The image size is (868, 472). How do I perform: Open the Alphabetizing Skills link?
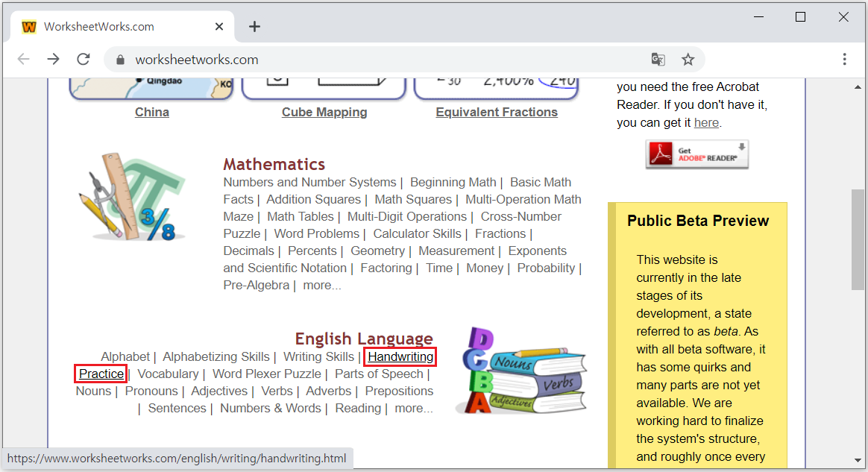(x=216, y=357)
